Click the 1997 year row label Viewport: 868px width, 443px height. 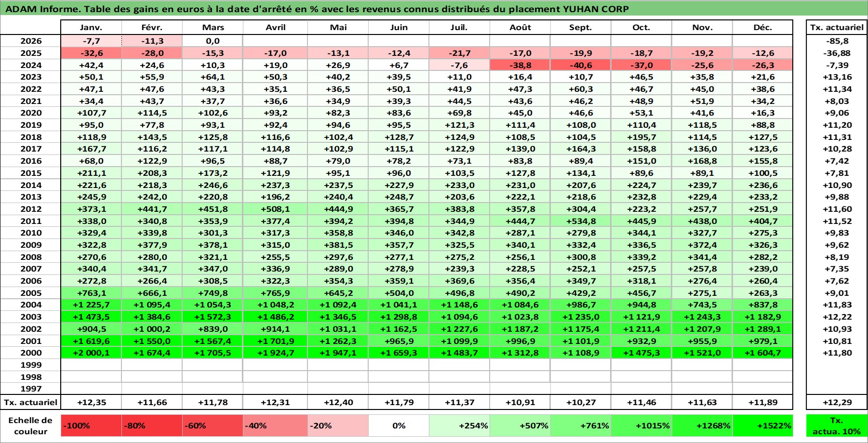click(x=31, y=389)
